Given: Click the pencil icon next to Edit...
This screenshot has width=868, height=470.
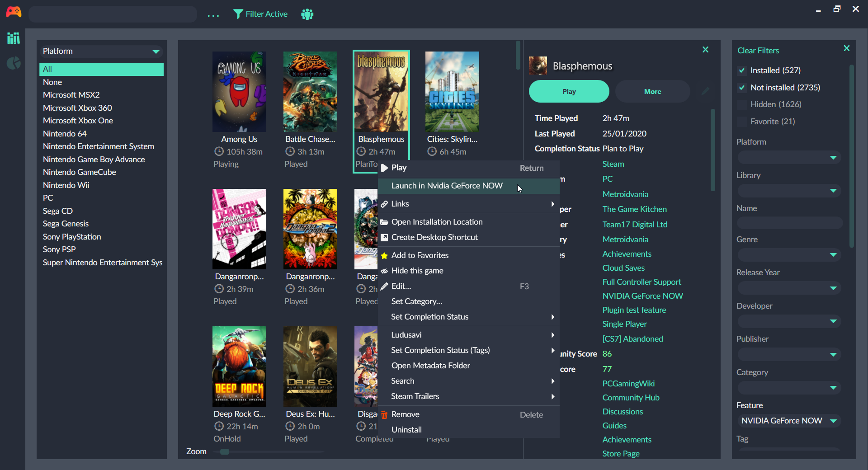Looking at the screenshot, I should click(x=384, y=286).
